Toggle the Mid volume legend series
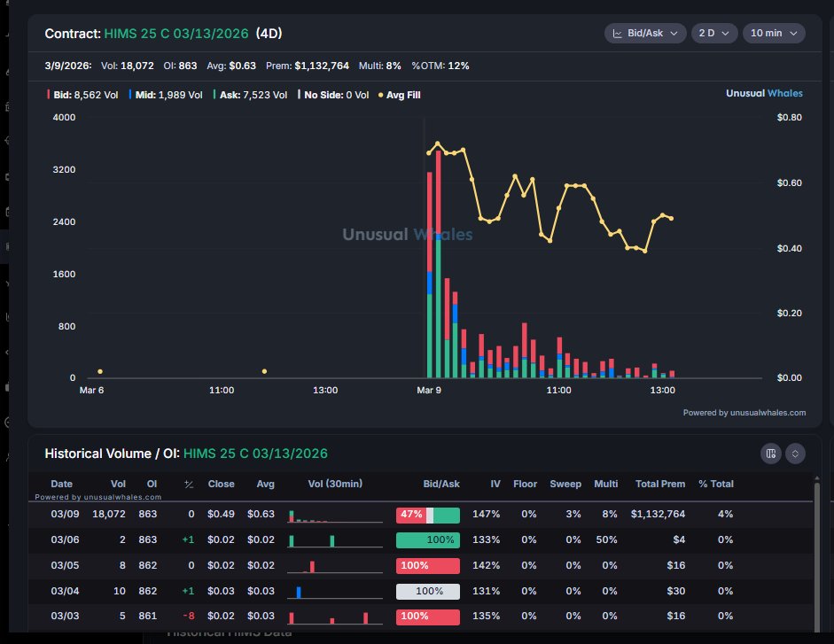Image resolution: width=834 pixels, height=644 pixels. coord(166,95)
